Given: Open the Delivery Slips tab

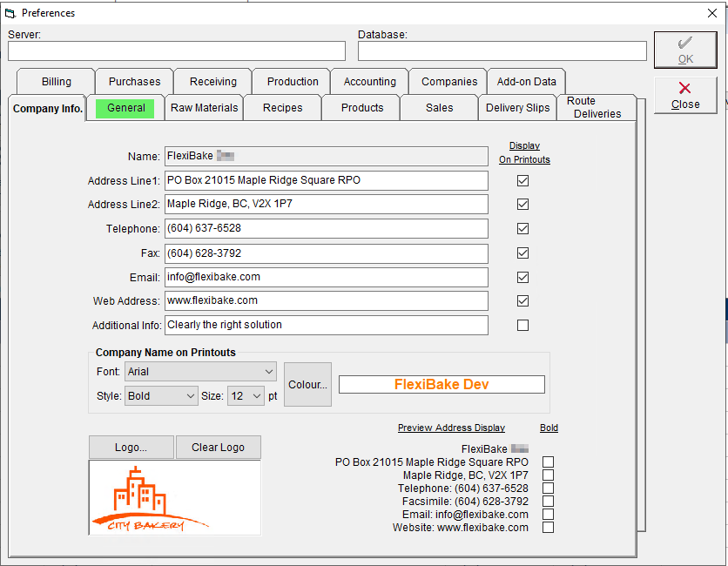Looking at the screenshot, I should point(517,108).
